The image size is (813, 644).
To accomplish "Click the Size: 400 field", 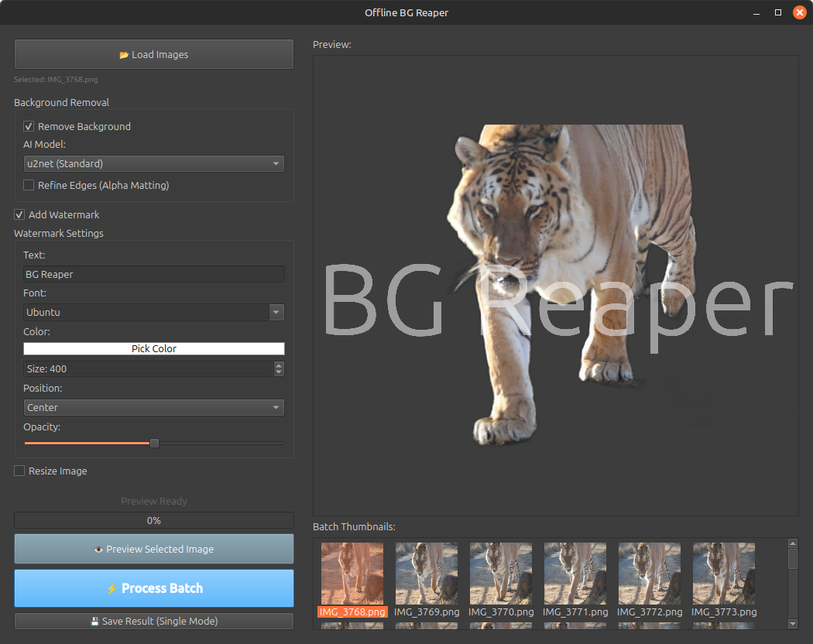I will (149, 368).
